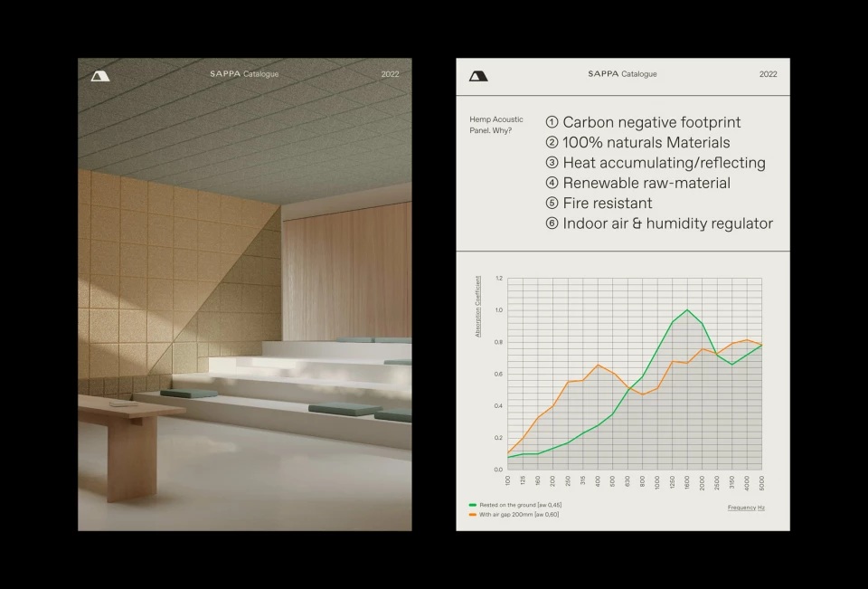Click the circled number 5 beside Fire resistant
The height and width of the screenshot is (589, 868).
pyautogui.click(x=552, y=204)
